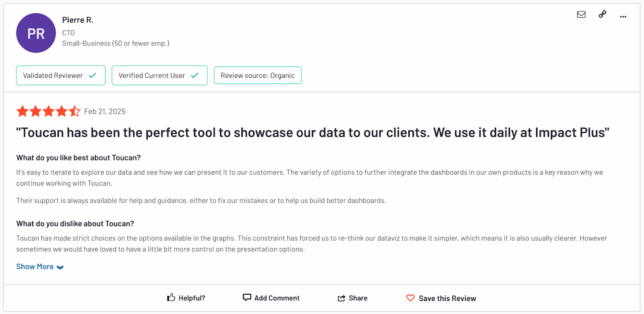The height and width of the screenshot is (314, 644).
Task: Toggle the Save this Review heart
Action: tap(441, 298)
